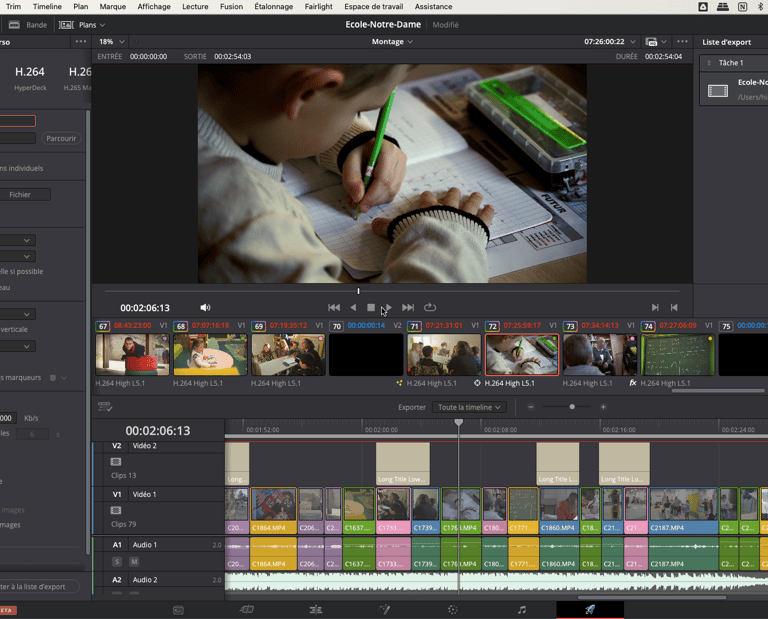Screen dimensions: 768x619
Task: Toggle Solo S button on Audio 1 track
Action: tap(117, 562)
